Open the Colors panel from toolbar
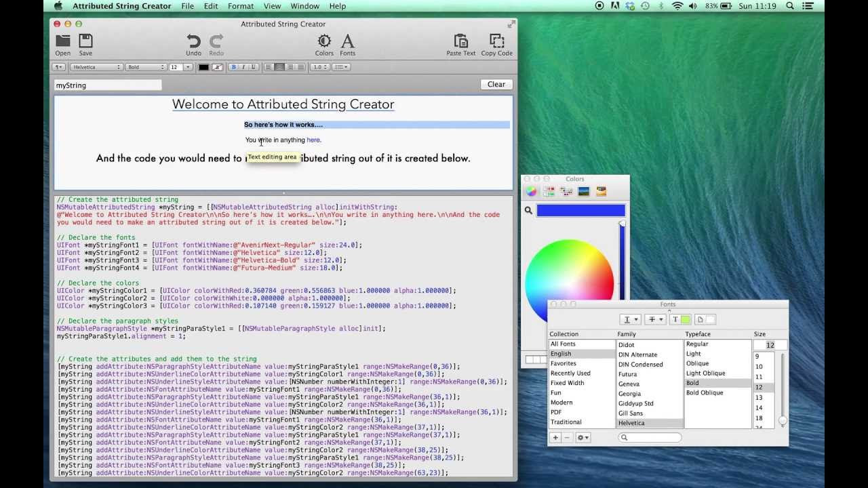The width and height of the screenshot is (868, 488). coord(324,41)
